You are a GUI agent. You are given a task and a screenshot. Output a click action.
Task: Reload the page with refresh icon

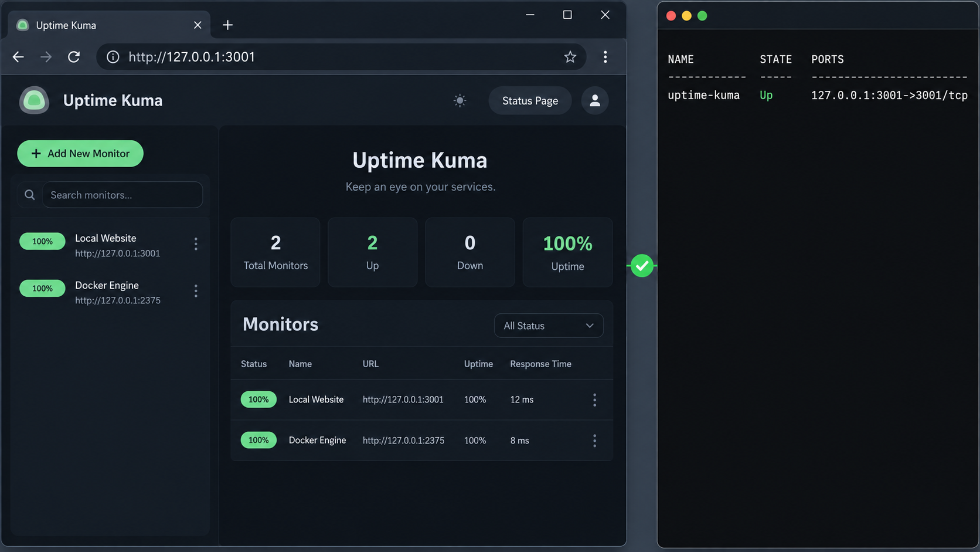pyautogui.click(x=74, y=57)
